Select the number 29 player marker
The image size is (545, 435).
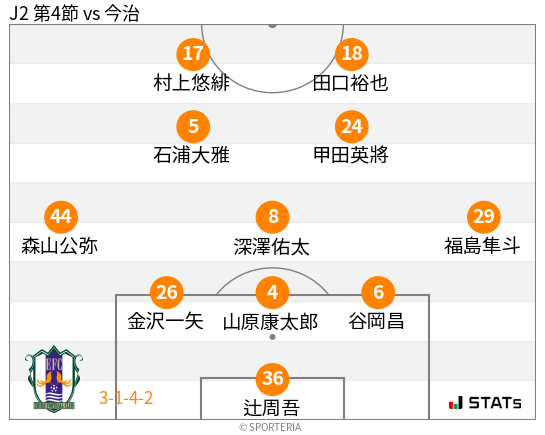click(x=484, y=217)
